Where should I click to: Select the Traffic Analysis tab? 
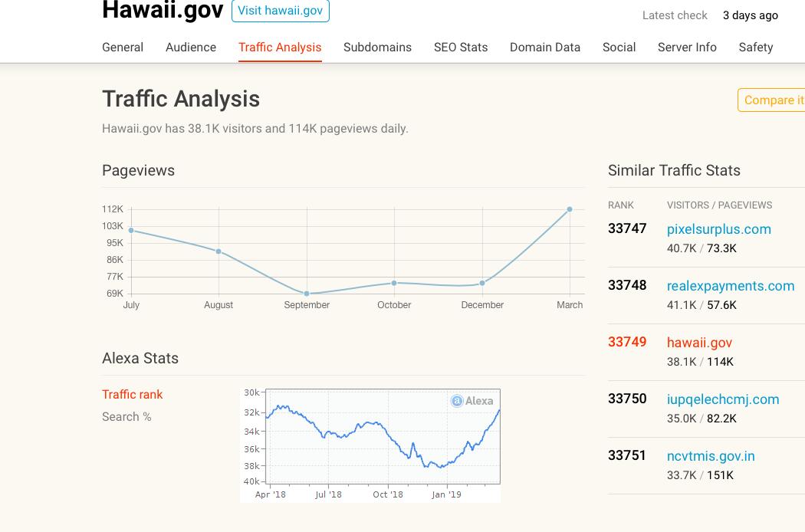[x=280, y=48]
